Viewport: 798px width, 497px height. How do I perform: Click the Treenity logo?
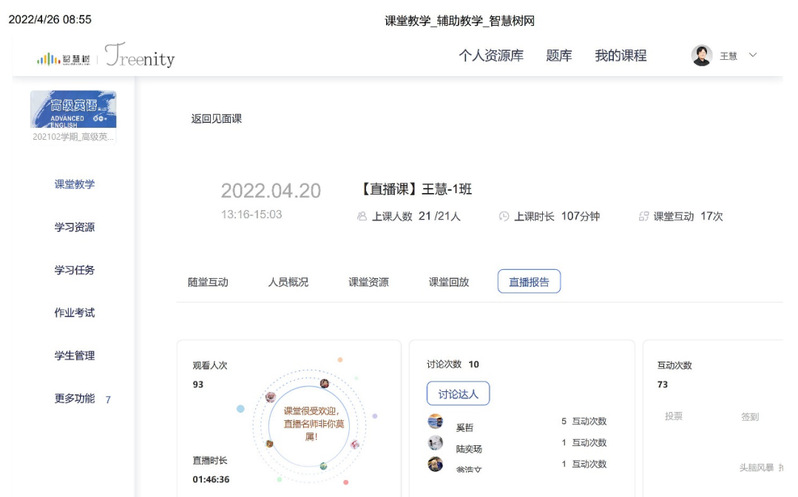(139, 57)
